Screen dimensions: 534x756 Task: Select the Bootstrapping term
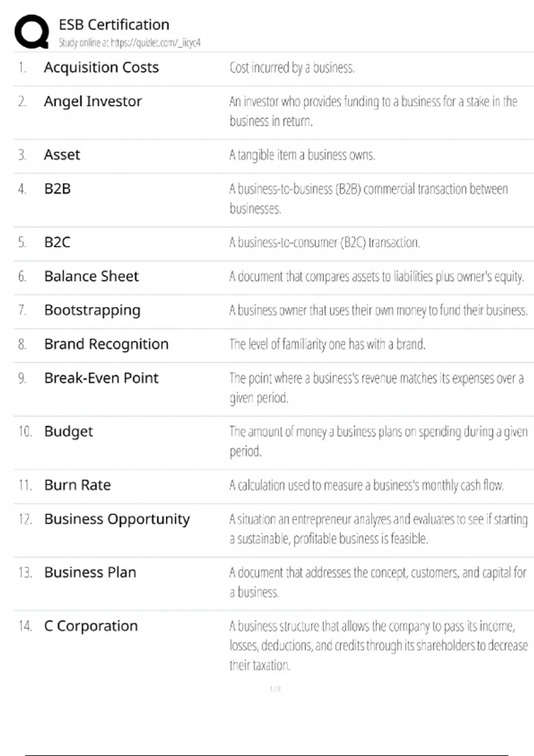[92, 310]
